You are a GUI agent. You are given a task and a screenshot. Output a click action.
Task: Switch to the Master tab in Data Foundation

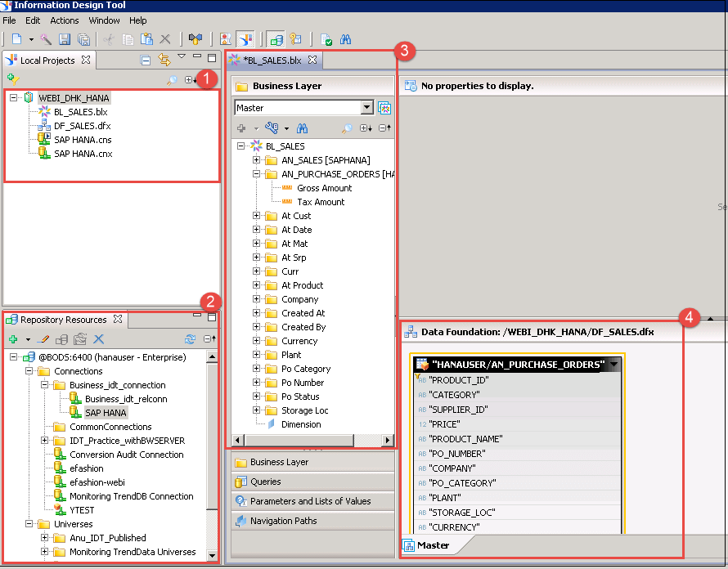click(432, 545)
